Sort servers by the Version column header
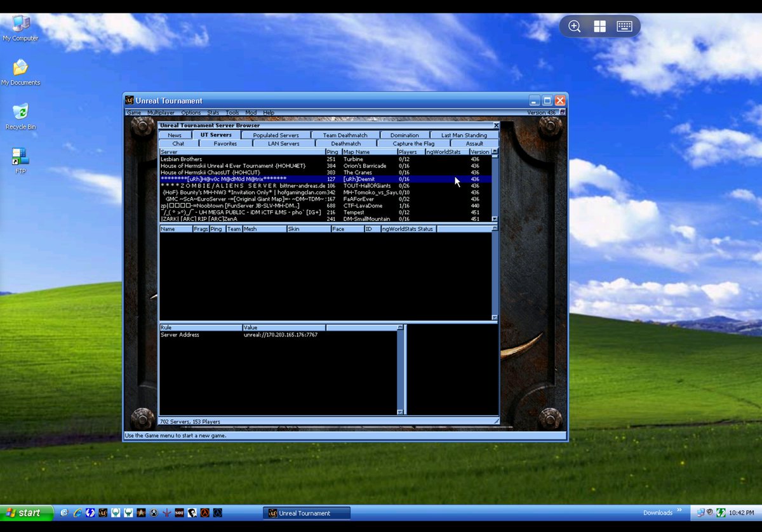The height and width of the screenshot is (532, 762). pos(480,152)
